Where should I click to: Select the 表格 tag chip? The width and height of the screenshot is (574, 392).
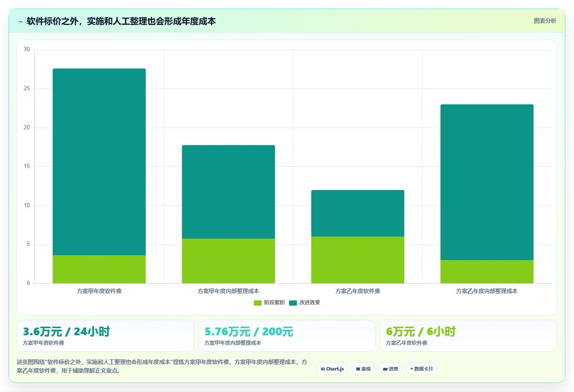point(363,369)
